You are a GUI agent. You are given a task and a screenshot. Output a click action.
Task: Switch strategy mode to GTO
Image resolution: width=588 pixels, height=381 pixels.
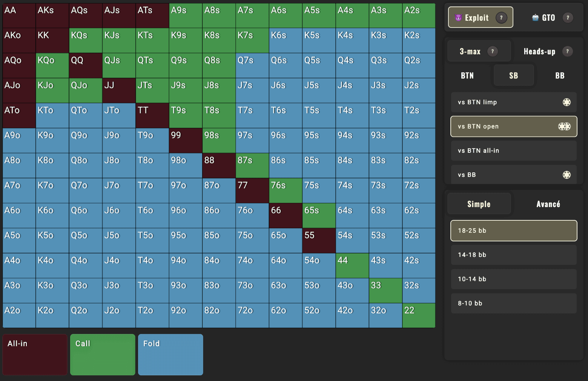click(549, 17)
